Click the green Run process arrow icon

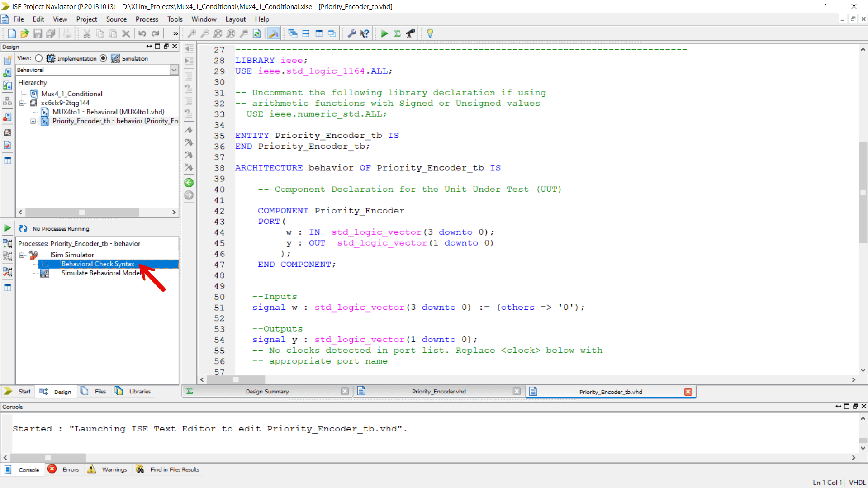(384, 33)
